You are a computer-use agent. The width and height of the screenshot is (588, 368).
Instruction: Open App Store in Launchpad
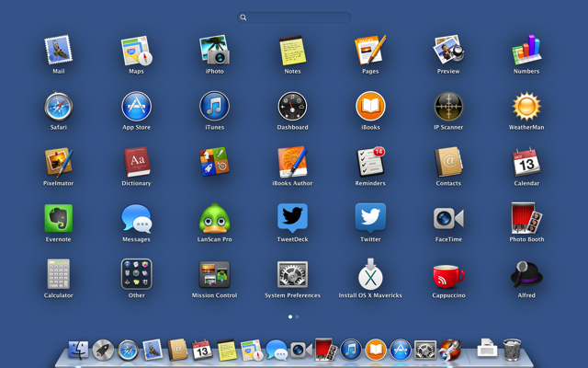pyautogui.click(x=137, y=107)
